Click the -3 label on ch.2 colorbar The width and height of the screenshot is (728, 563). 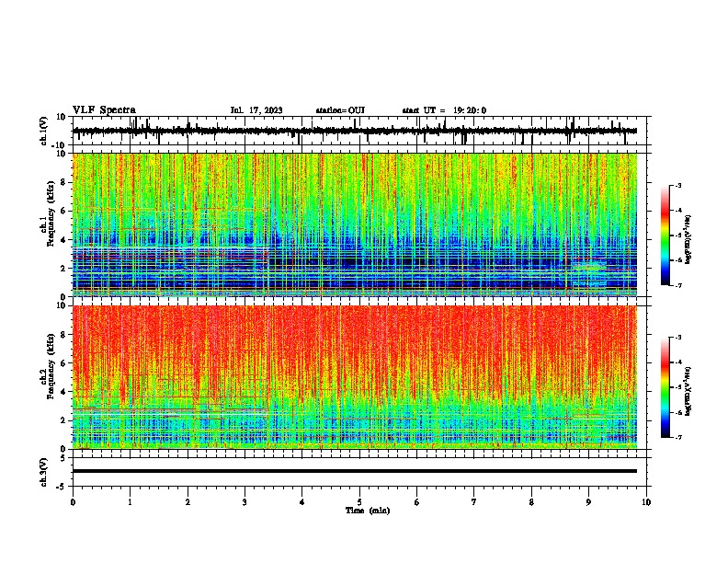[x=678, y=338]
